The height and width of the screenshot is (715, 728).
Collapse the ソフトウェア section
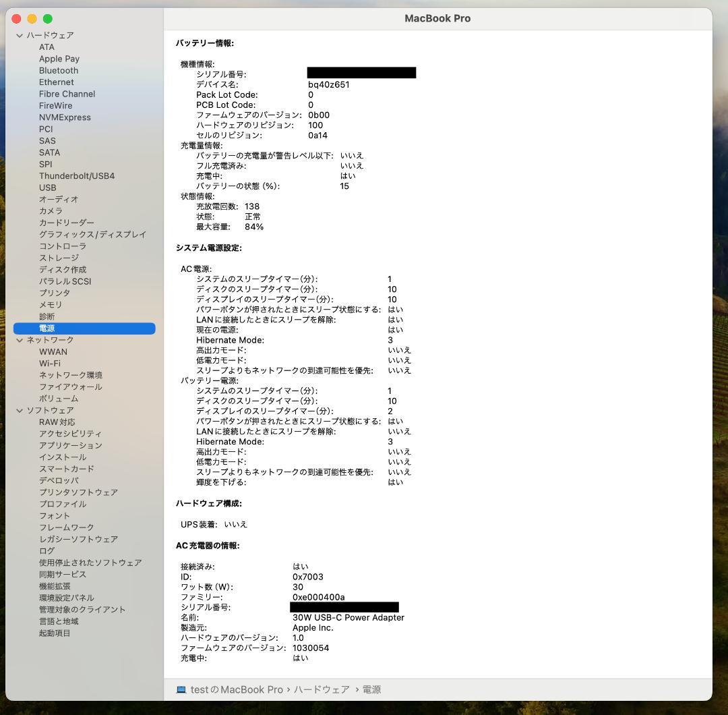pos(20,409)
